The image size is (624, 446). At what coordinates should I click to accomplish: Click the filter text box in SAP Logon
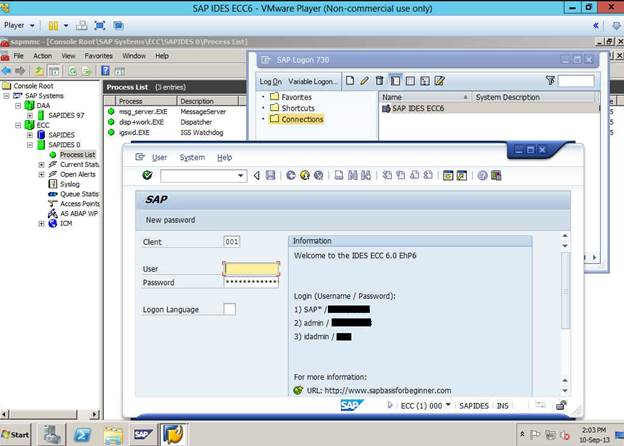click(x=576, y=81)
